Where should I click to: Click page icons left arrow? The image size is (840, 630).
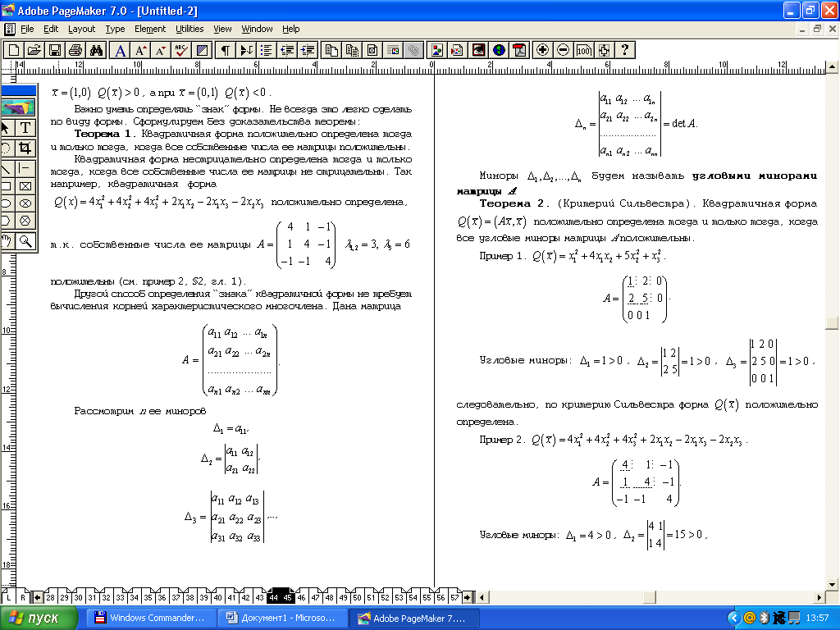[x=38, y=597]
